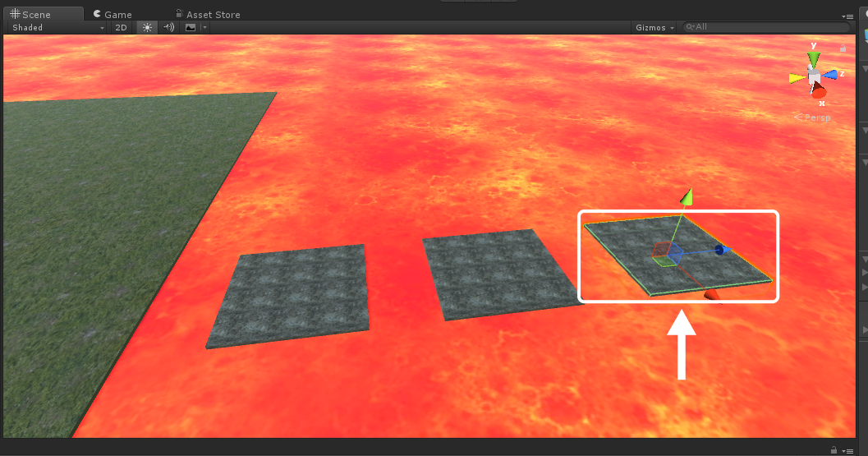Open search filter magnifier dropdown
This screenshot has height=456, width=868.
tap(690, 26)
